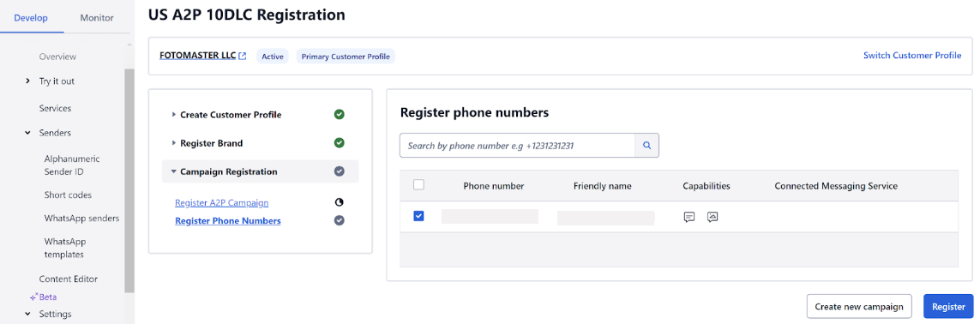Click the SMS capability speech bubble icon
This screenshot has width=980, height=324.
[x=689, y=217]
